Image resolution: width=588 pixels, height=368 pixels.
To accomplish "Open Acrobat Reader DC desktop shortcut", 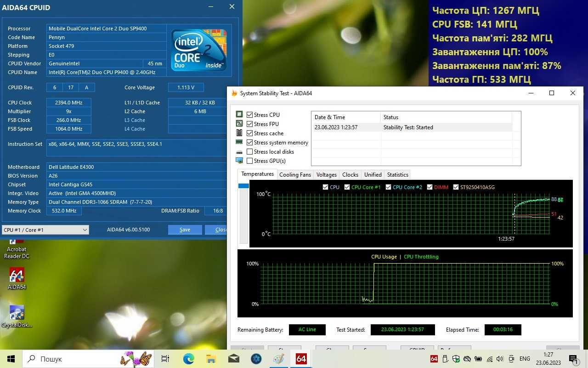I will click(17, 248).
